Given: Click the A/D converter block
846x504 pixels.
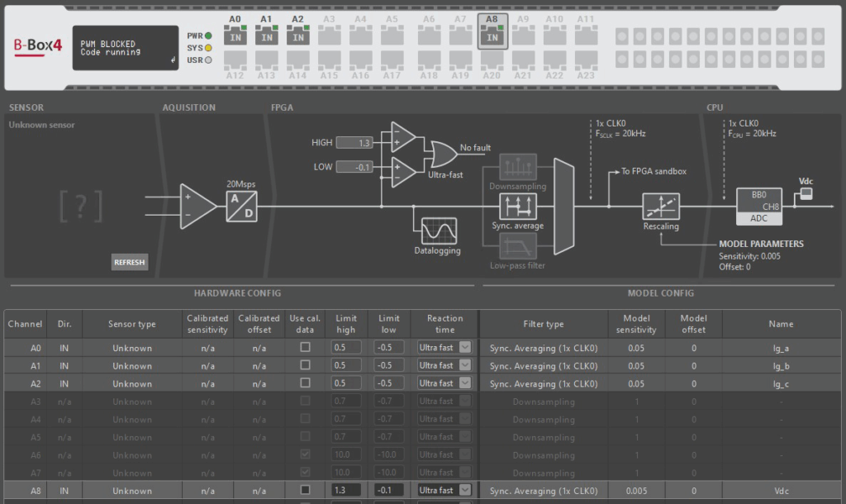Looking at the screenshot, I should [243, 206].
